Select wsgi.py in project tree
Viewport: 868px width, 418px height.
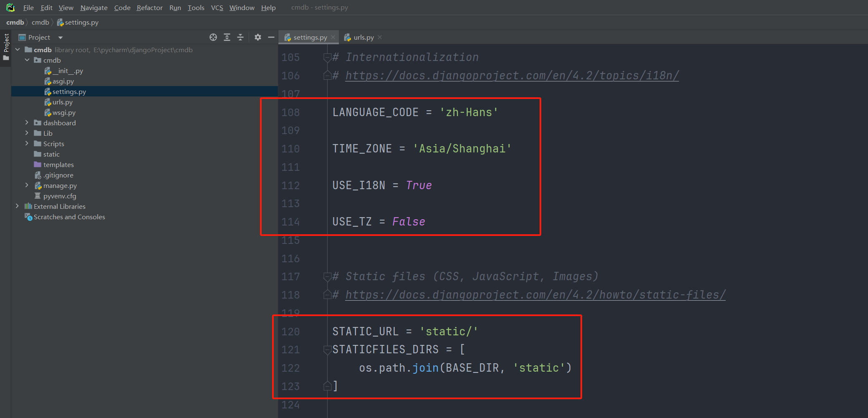point(60,112)
